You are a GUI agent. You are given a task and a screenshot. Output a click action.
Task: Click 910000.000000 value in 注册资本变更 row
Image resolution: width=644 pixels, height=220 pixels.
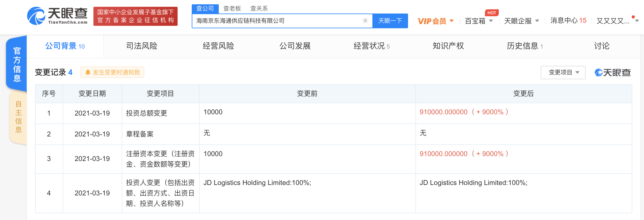click(443, 154)
